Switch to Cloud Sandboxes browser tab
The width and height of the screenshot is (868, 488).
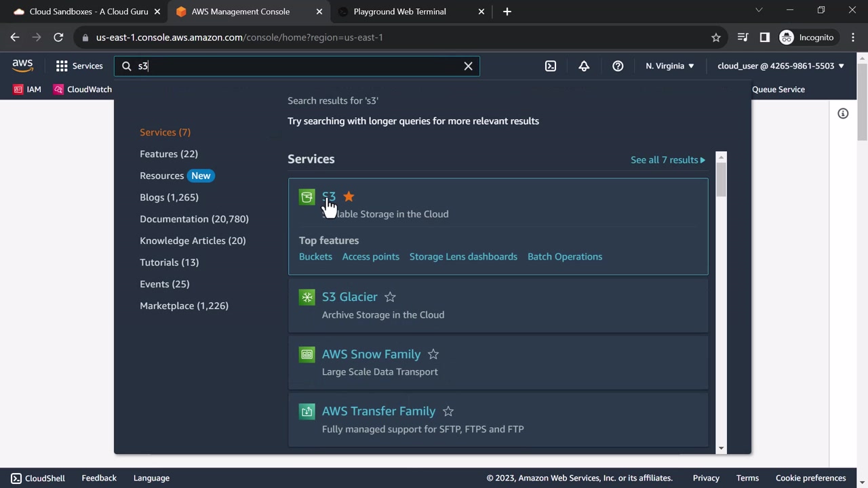point(87,12)
